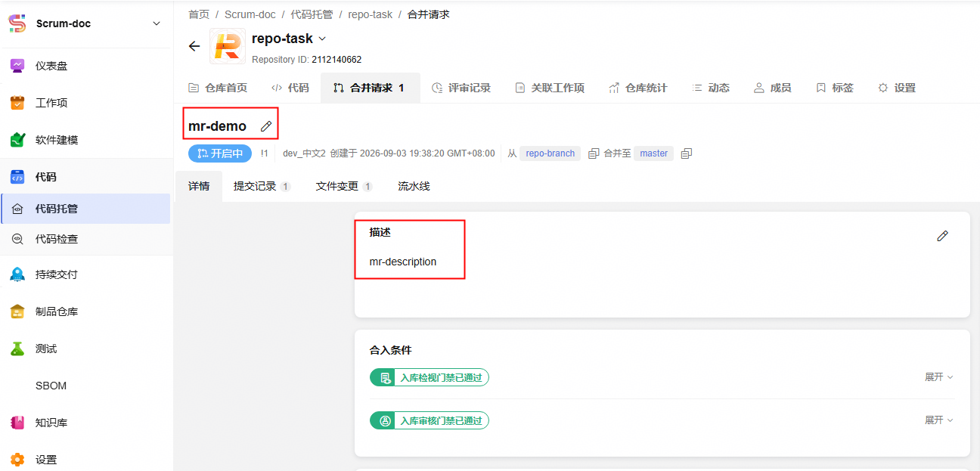Click the Scrum-doc project logo icon

point(17,23)
